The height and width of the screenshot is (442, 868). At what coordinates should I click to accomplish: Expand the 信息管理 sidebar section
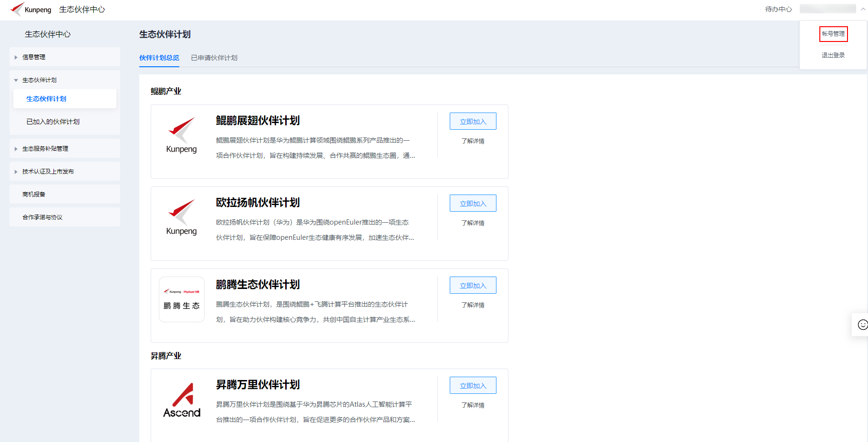pos(65,57)
